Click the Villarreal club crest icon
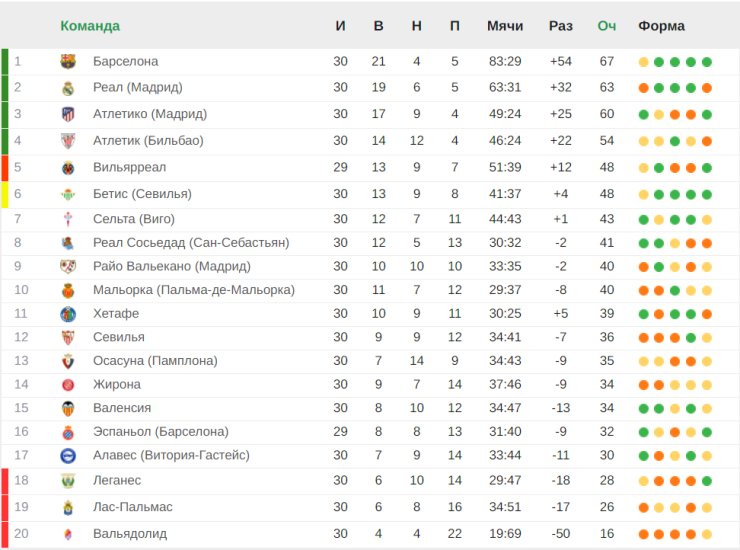This screenshot has width=740, height=550. tap(68, 168)
